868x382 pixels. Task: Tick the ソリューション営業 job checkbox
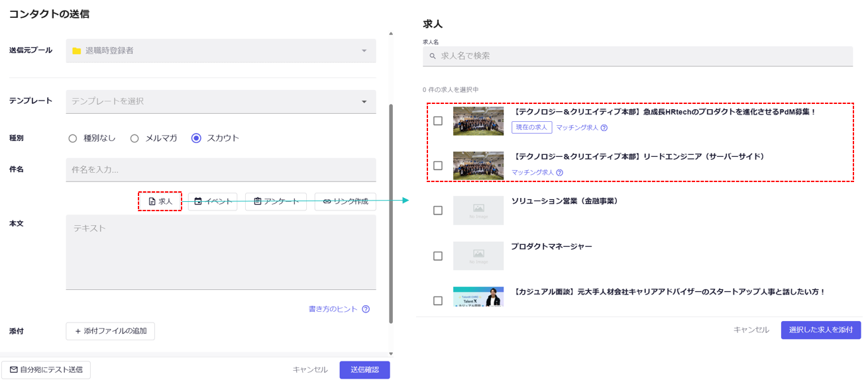(438, 211)
